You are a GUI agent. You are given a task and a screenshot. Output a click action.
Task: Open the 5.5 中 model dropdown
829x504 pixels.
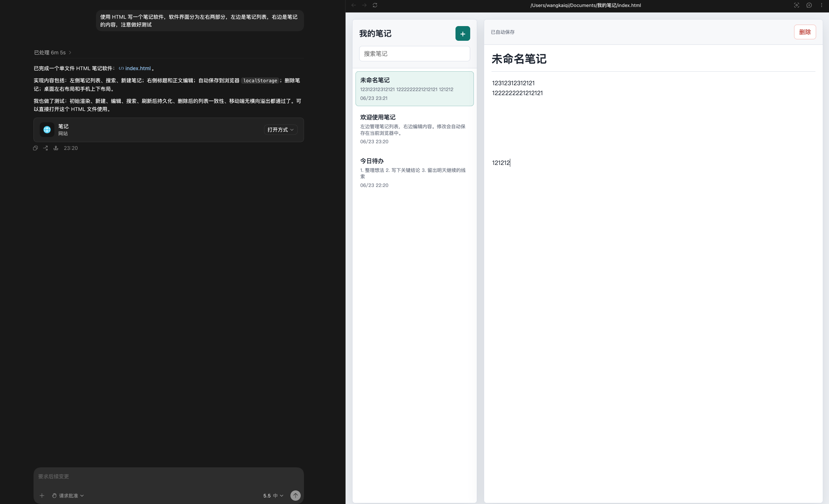click(x=273, y=496)
